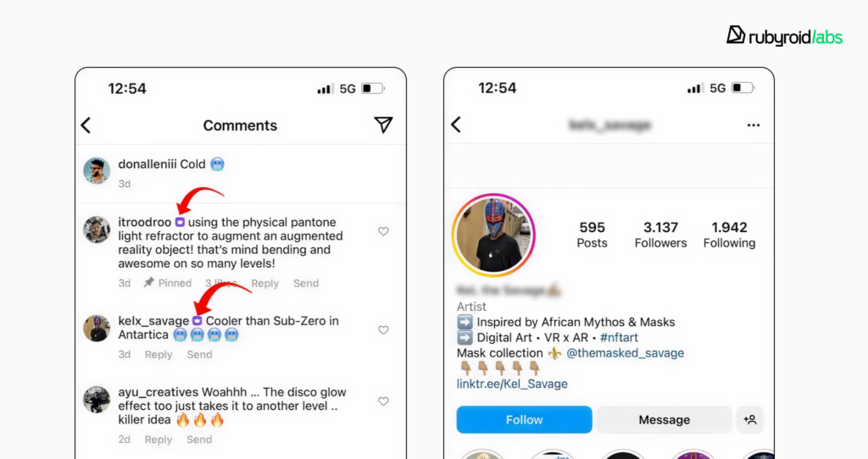Send kelx_savage's comment to someone
This screenshot has width=868, height=459.
199,355
